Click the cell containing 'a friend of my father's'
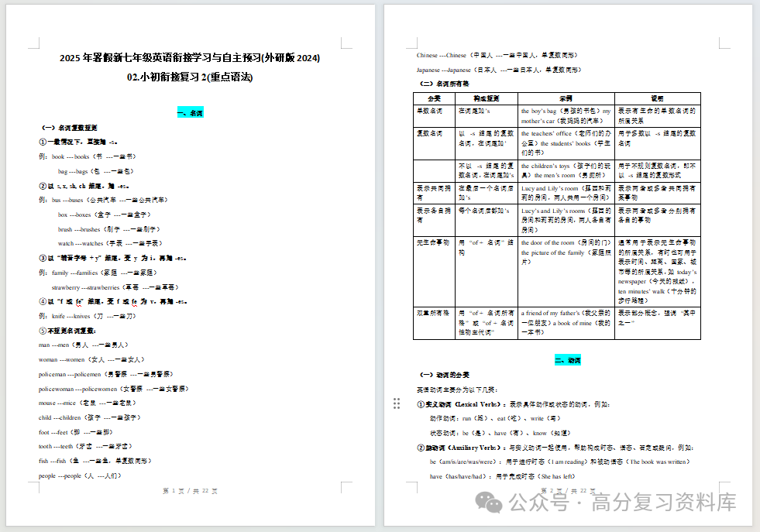Image resolution: width=760 pixels, height=532 pixels. (x=566, y=323)
